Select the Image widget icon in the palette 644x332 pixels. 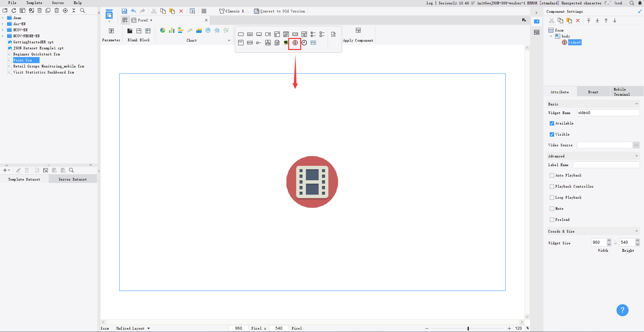point(286,43)
